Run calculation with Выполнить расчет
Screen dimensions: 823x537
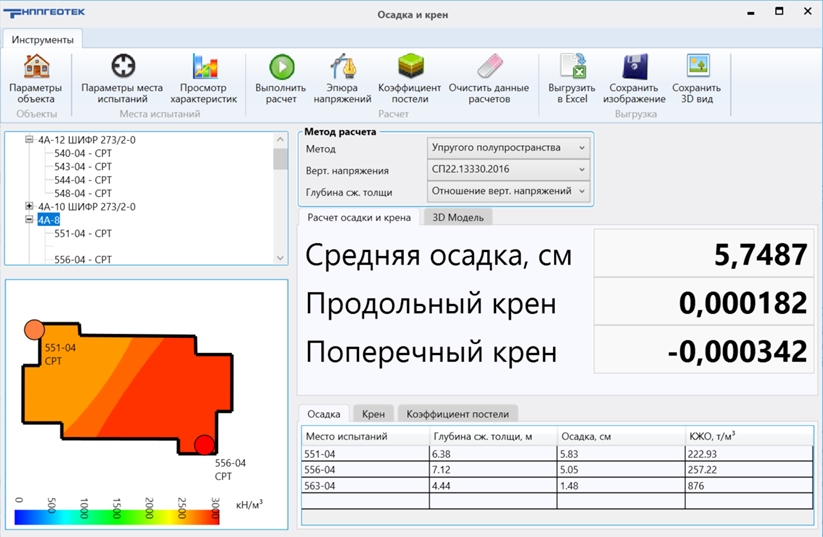281,68
